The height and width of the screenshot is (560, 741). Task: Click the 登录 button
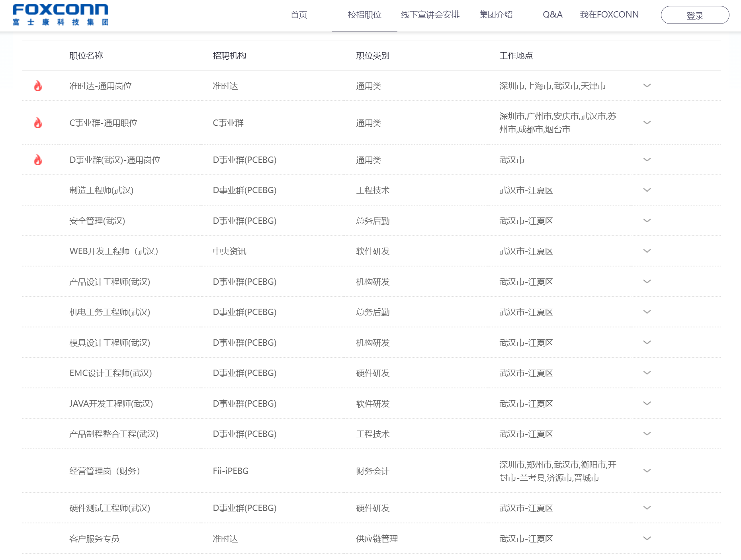point(695,15)
